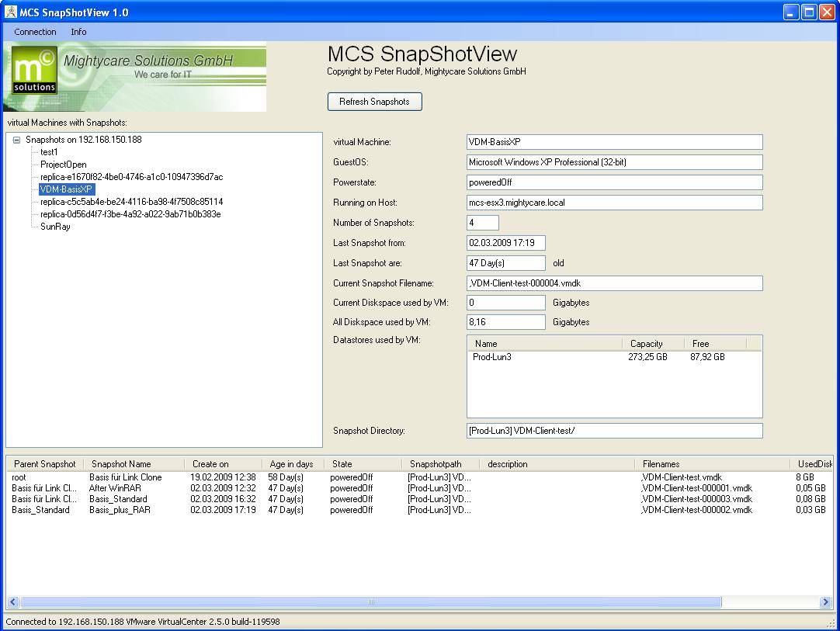Click the VDM-Client-test-000002.vmdk filename

pos(696,510)
